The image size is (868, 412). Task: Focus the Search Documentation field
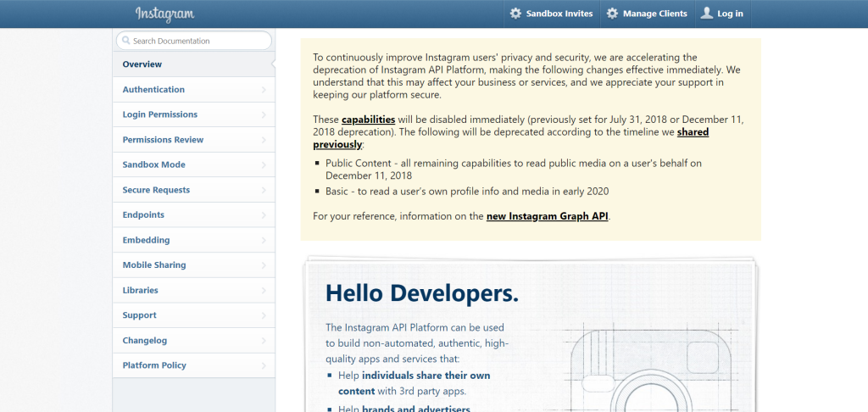[194, 41]
